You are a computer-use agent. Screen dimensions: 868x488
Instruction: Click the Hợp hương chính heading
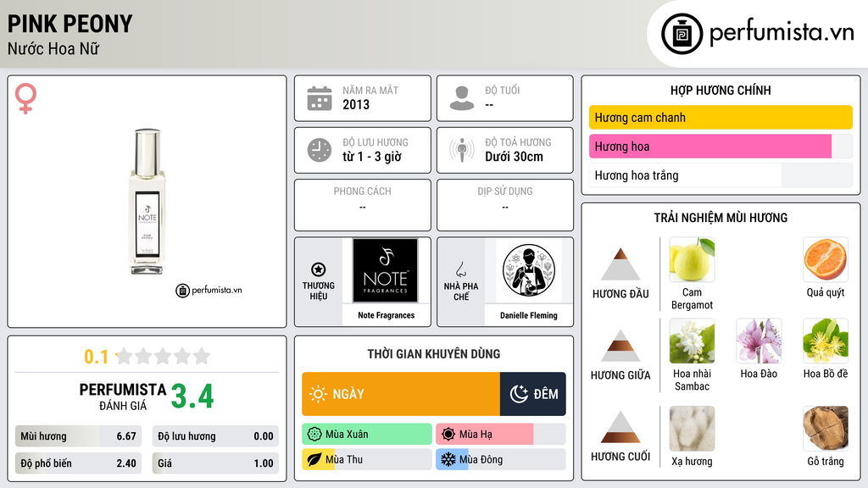(721, 90)
